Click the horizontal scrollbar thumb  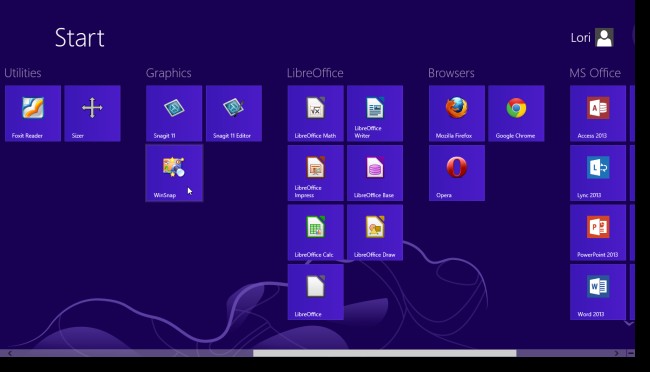(x=385, y=353)
